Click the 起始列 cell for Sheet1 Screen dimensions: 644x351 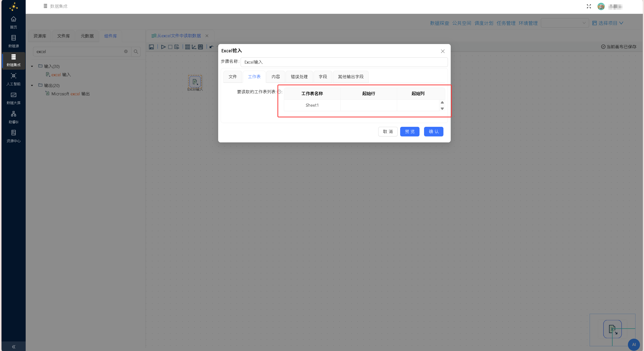pyautogui.click(x=418, y=105)
